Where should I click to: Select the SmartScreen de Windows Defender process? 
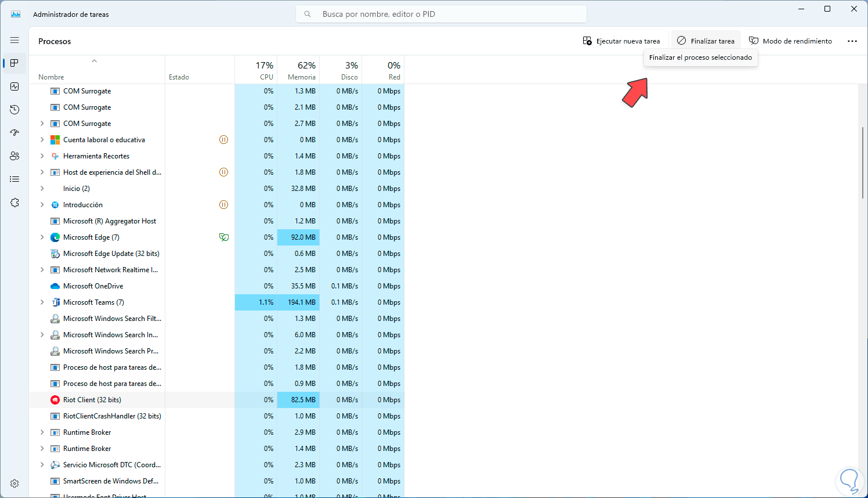[216, 481]
